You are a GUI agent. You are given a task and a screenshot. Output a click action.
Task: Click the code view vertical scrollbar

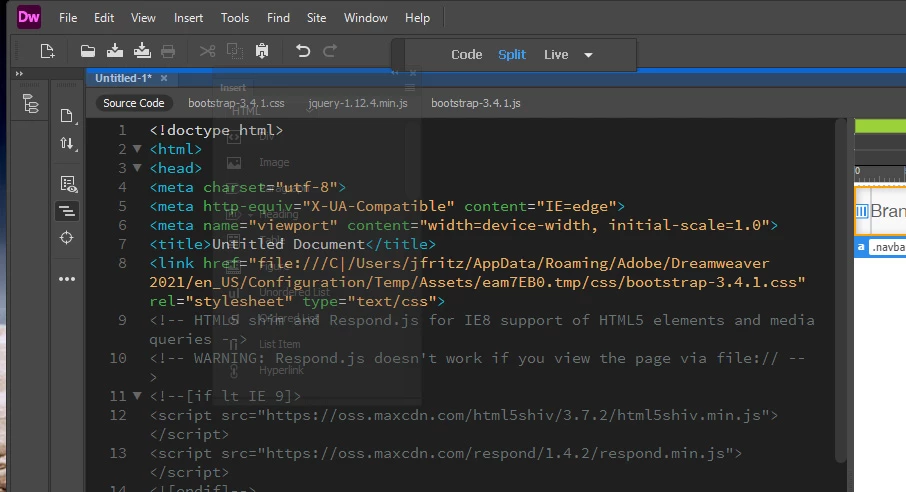[x=841, y=289]
